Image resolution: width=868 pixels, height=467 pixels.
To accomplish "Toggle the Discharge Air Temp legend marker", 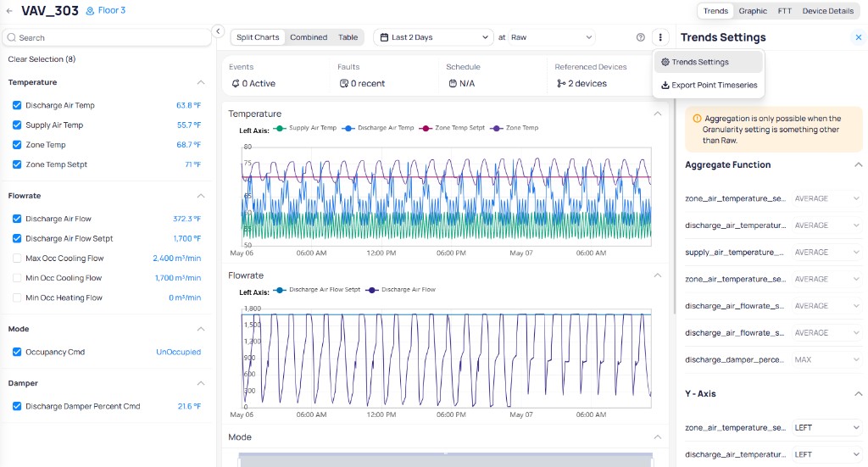I will [348, 128].
